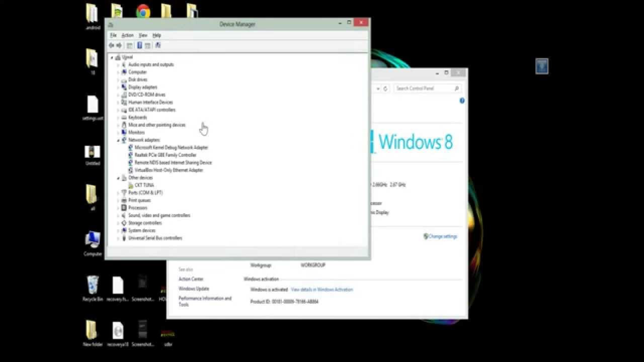Select Mice and other pointing devices row
The width and height of the screenshot is (644, 362).
pyautogui.click(x=157, y=125)
